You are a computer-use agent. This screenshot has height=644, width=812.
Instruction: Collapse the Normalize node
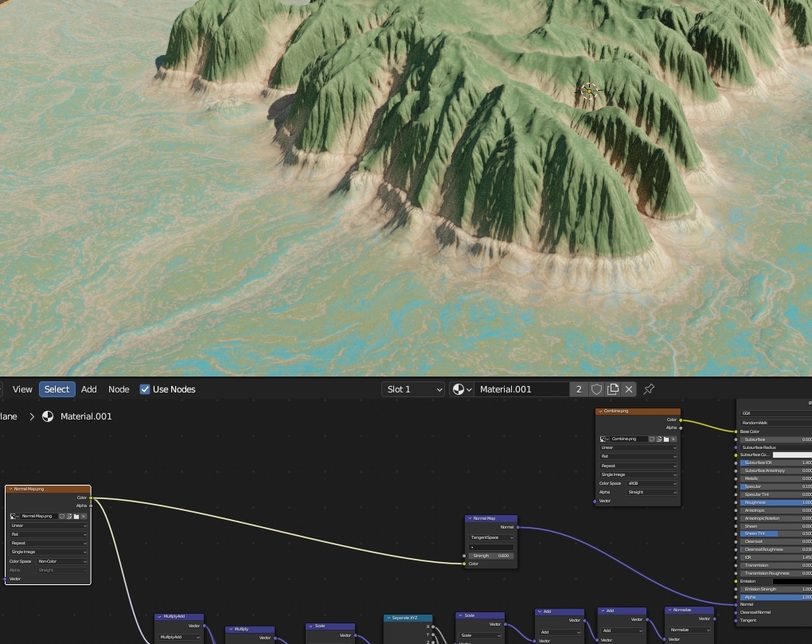click(670, 610)
